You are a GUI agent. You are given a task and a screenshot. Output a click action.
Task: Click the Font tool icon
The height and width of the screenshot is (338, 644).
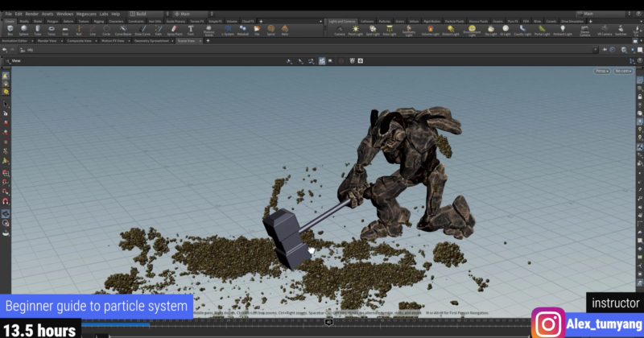(x=191, y=31)
